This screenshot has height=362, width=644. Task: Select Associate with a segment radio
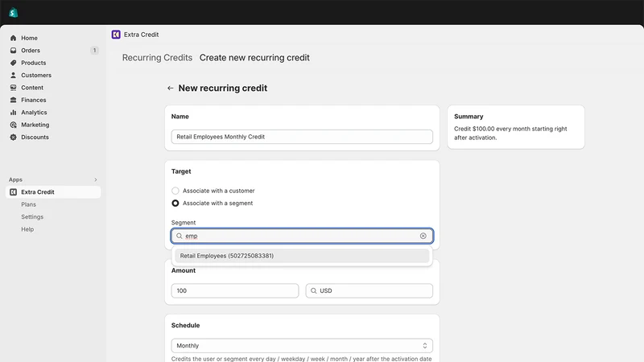click(x=175, y=204)
